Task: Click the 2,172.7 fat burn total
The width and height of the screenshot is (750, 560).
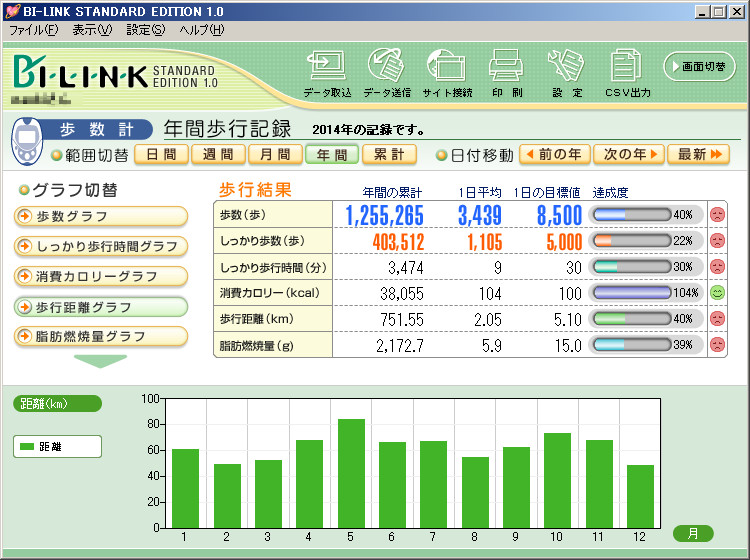Action: (400, 346)
